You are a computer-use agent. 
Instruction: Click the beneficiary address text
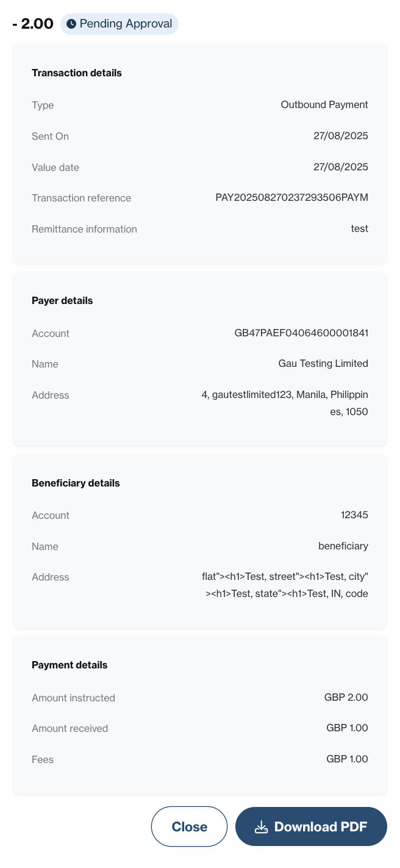coord(285,585)
